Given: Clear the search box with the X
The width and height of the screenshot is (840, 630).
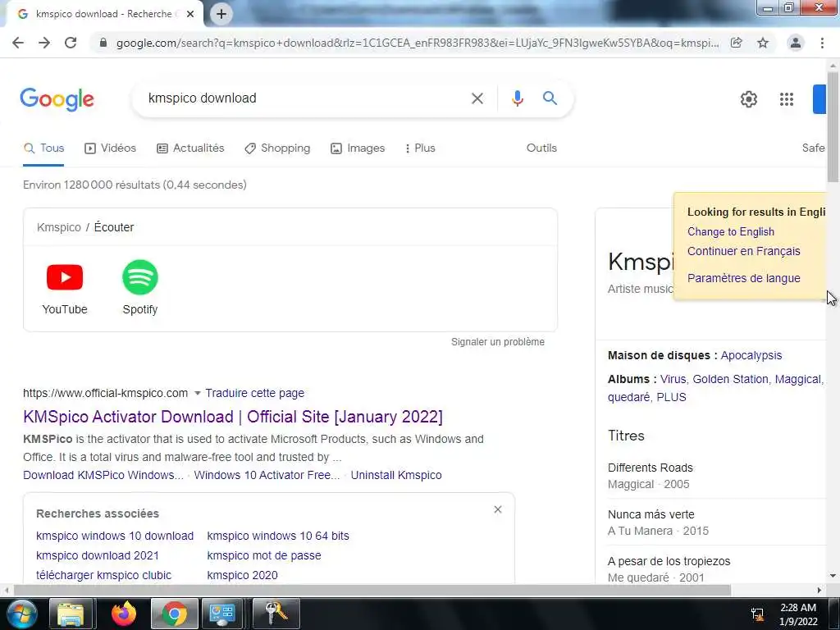Looking at the screenshot, I should pos(477,98).
